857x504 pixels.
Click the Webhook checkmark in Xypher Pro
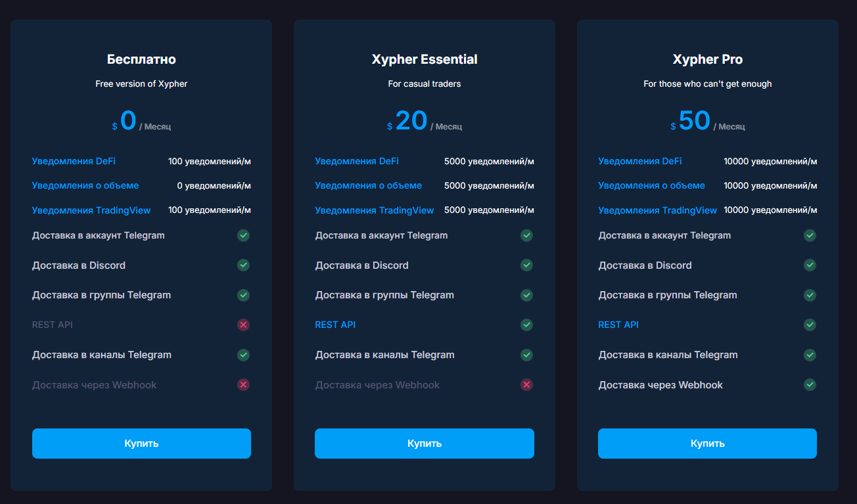click(810, 384)
